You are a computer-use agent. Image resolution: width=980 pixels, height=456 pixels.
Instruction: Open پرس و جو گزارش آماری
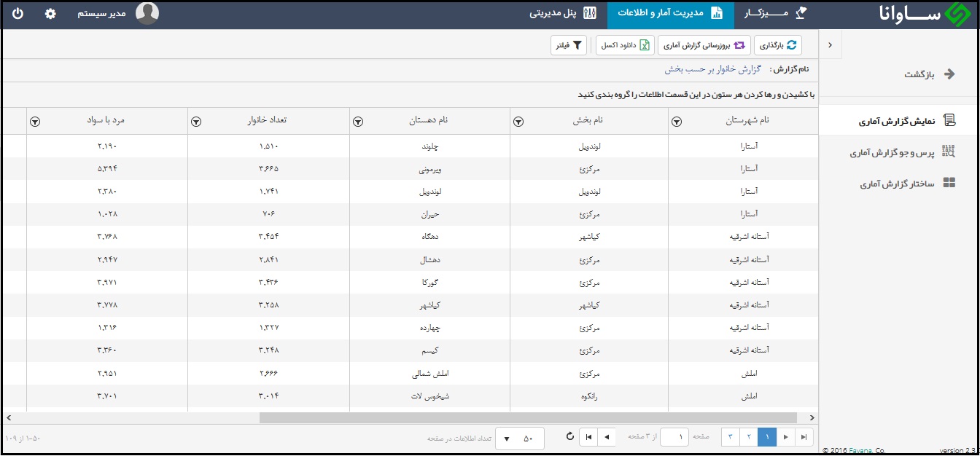pos(901,152)
